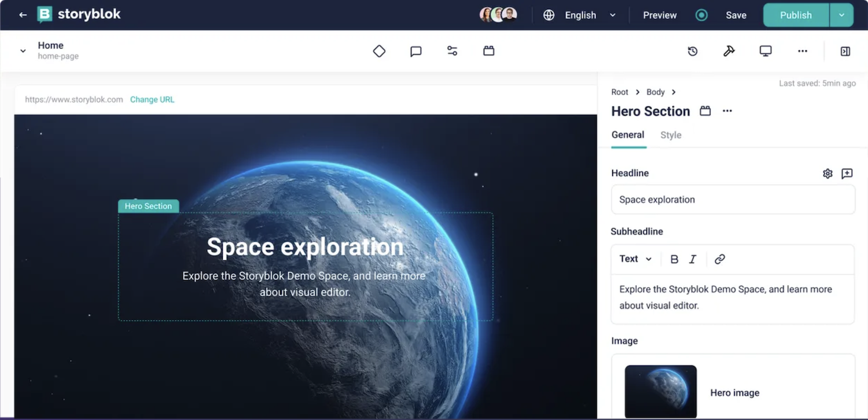Click the Subheadline text area
The image size is (868, 420).
point(733,298)
